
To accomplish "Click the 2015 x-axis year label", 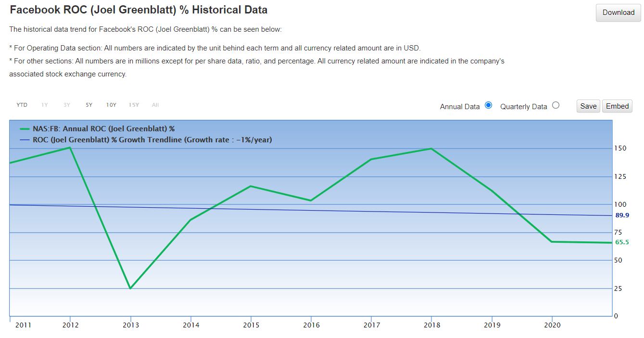I will [251, 325].
